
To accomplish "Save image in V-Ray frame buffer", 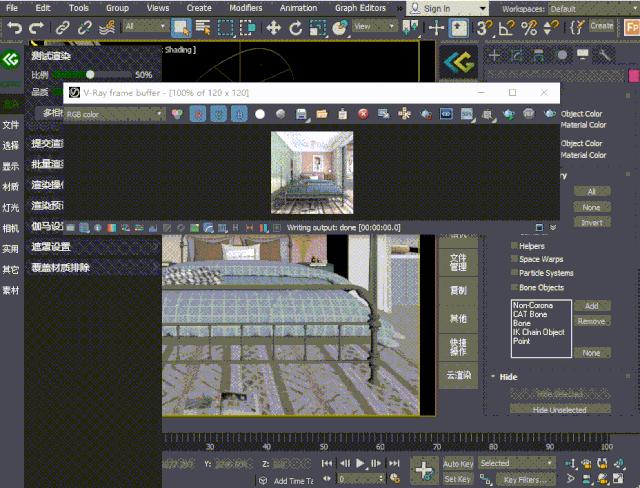I will (x=301, y=114).
